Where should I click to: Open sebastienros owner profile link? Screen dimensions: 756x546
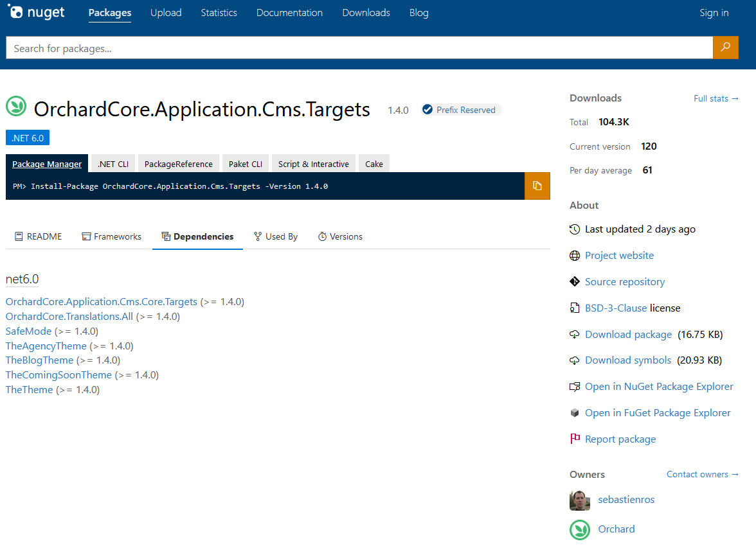(x=626, y=500)
